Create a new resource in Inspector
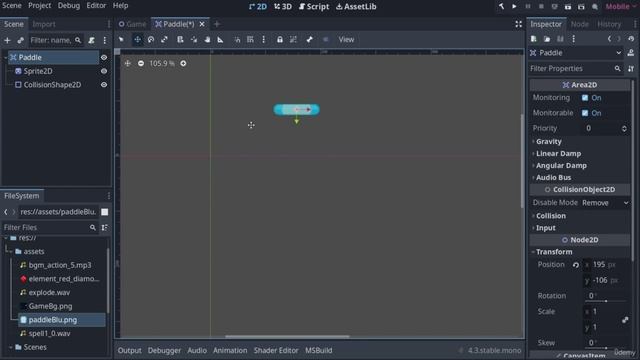Viewport: 640px width, 360px height. [533, 39]
